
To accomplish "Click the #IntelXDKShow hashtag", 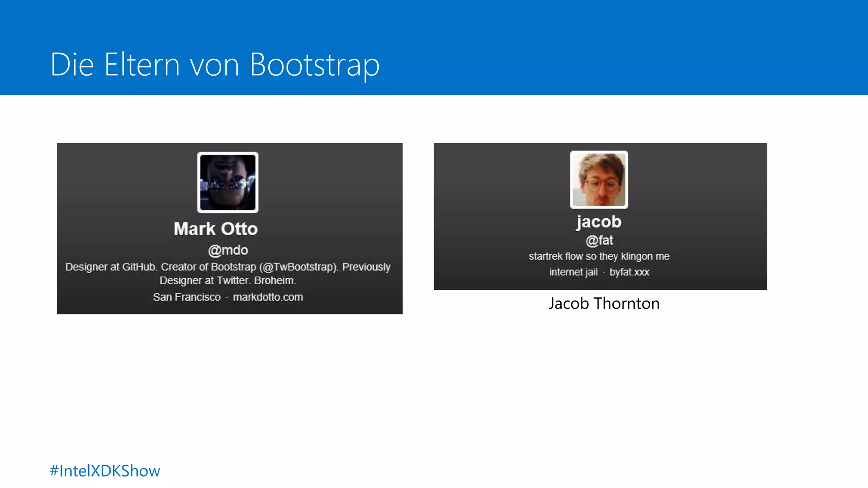I will coord(105,471).
